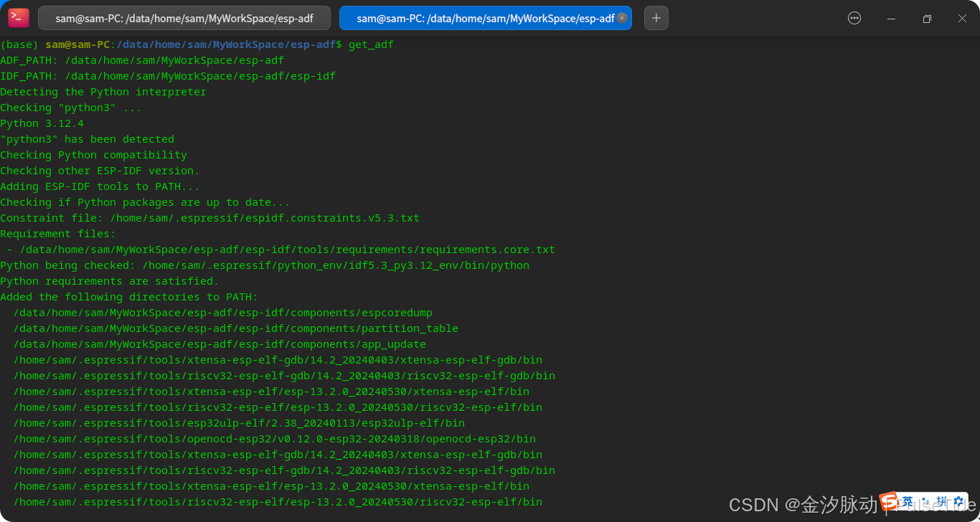The image size is (980, 522).
Task: Click 'Python requirements are satisfied.' line
Action: pos(109,281)
